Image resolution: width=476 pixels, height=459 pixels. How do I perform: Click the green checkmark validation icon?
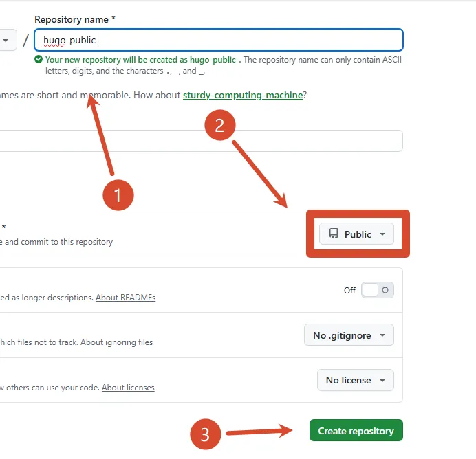click(x=39, y=59)
